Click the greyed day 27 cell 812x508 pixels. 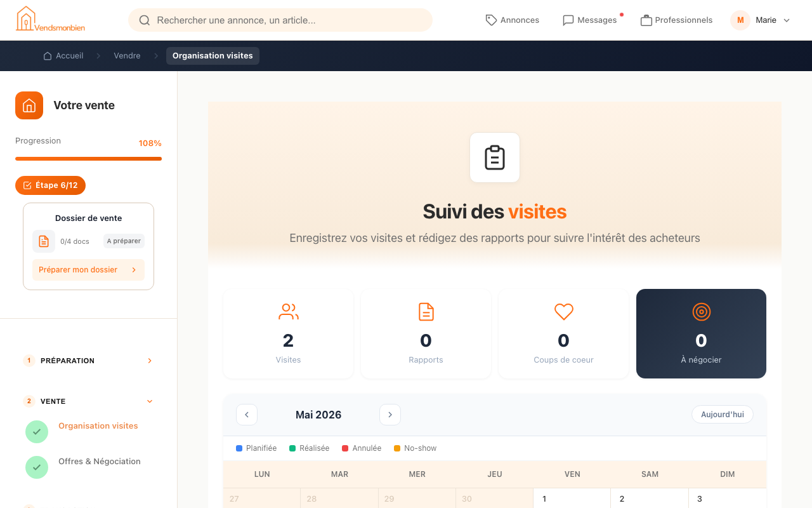coord(262,498)
